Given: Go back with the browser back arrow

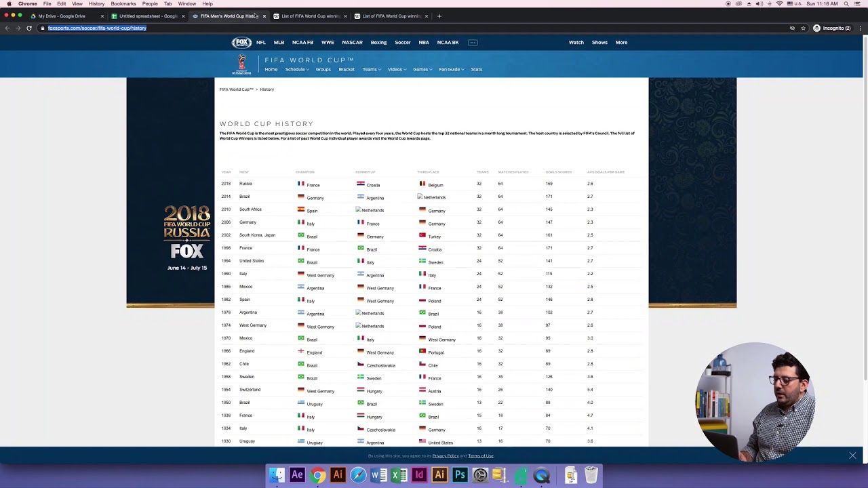Looking at the screenshot, I should (x=7, y=28).
